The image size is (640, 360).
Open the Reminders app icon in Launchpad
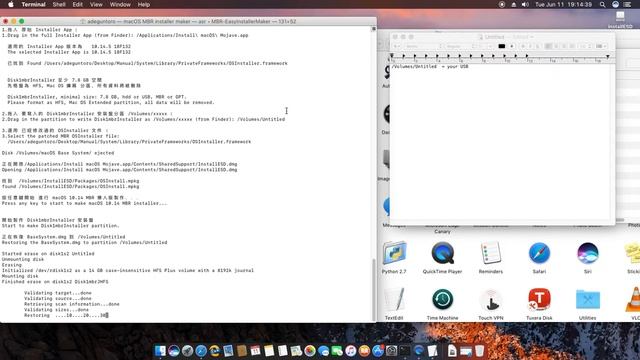point(491,253)
